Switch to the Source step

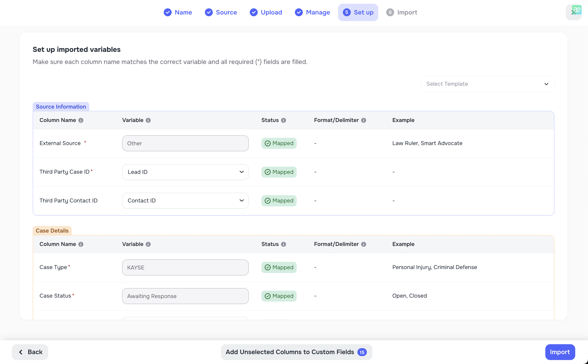[221, 12]
